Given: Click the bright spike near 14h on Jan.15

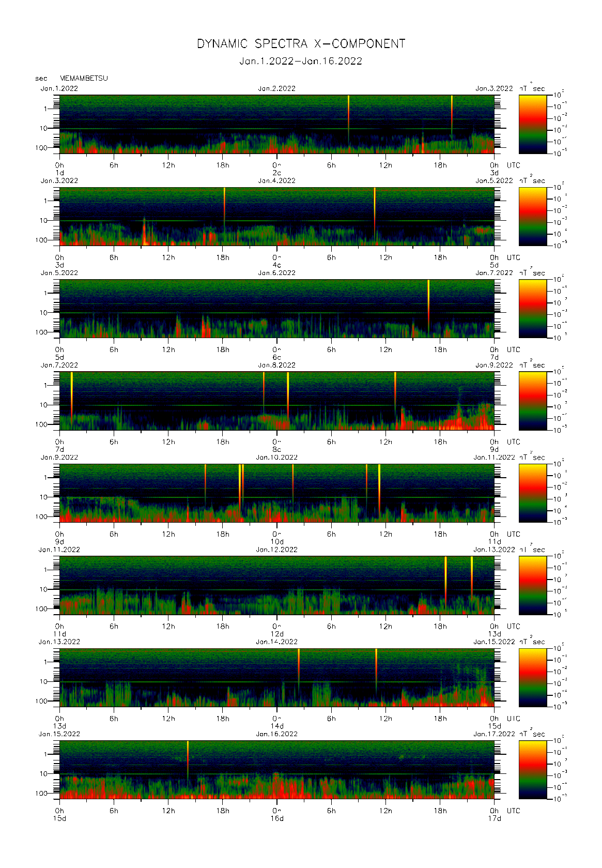Looking at the screenshot, I should (x=188, y=760).
